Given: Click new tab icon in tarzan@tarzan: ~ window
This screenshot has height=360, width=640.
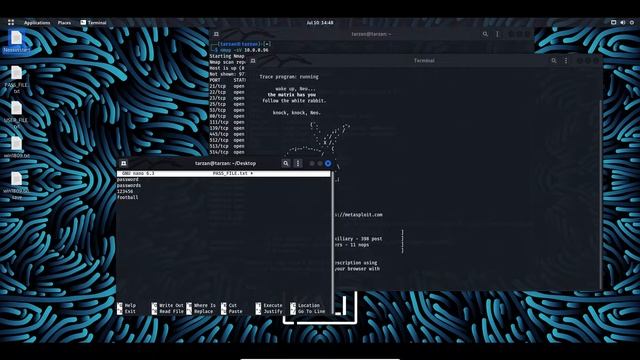Looking at the screenshot, I should coord(216,34).
